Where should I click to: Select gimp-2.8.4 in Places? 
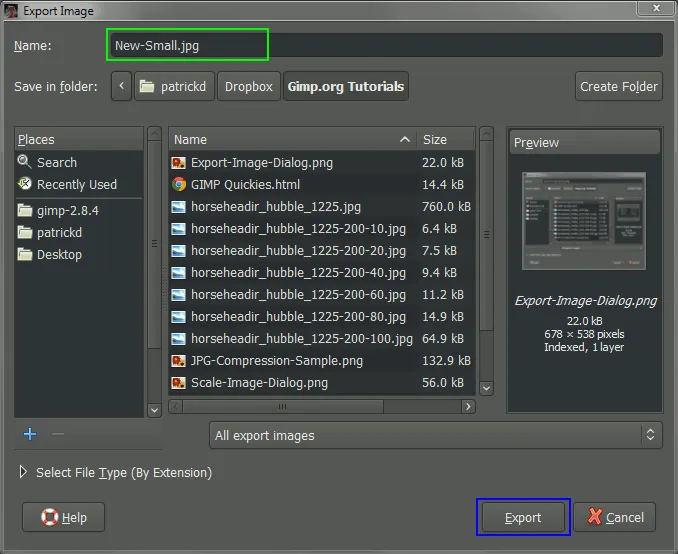[79, 211]
